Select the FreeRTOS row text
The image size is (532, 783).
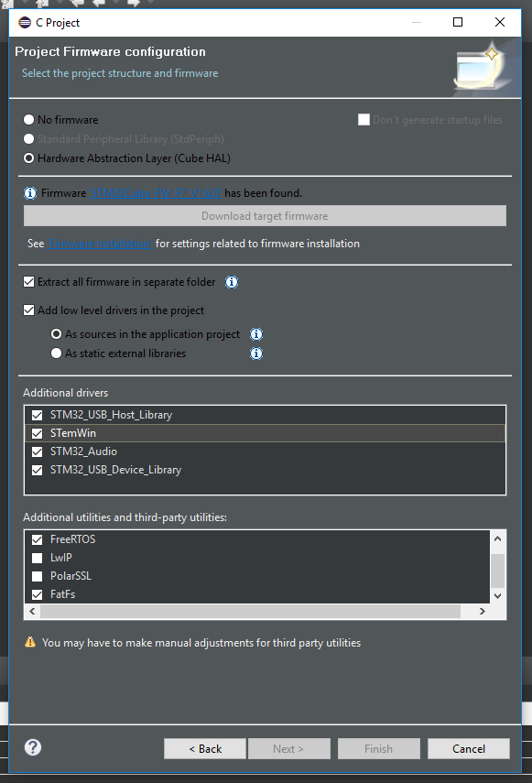point(73,539)
